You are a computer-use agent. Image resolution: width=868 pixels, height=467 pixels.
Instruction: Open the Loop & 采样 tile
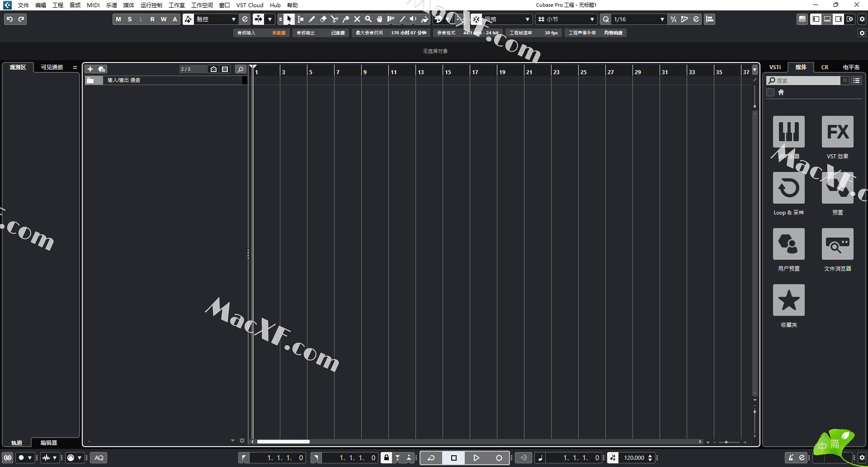click(x=788, y=188)
